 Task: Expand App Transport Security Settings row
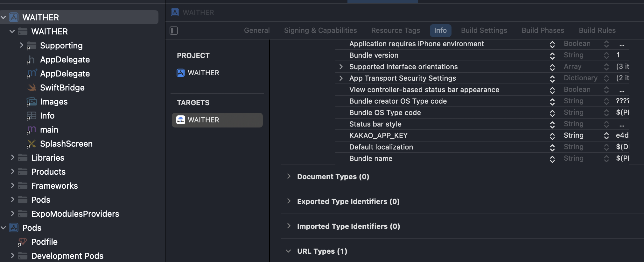click(341, 78)
